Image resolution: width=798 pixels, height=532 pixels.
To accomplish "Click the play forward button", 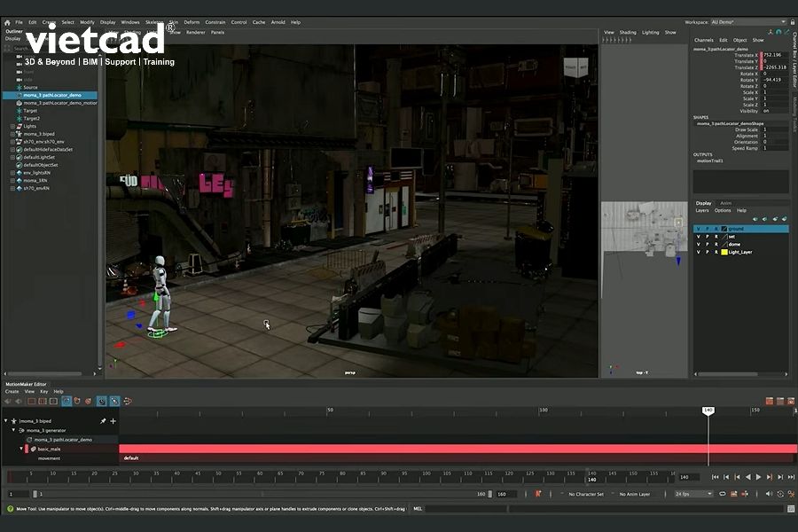I will click(x=758, y=477).
